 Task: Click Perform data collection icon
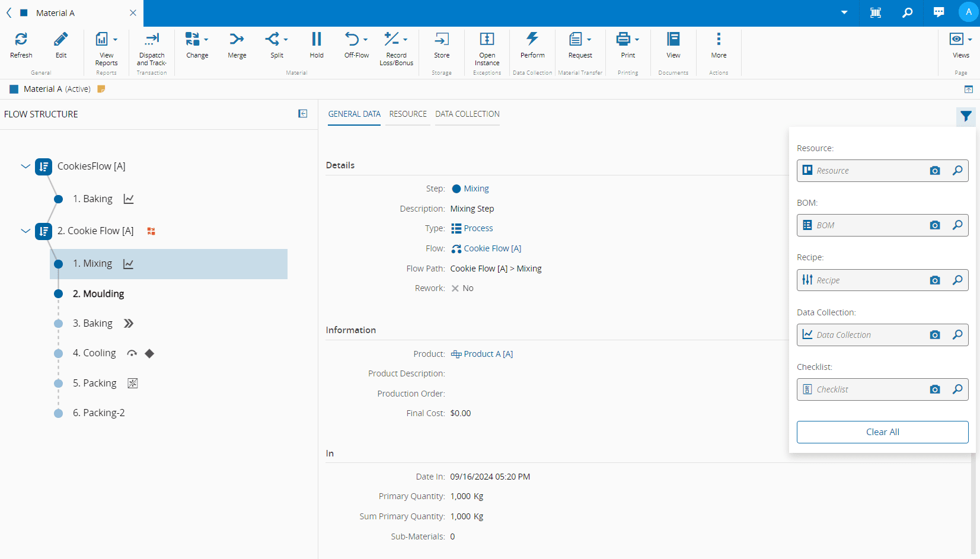532,40
